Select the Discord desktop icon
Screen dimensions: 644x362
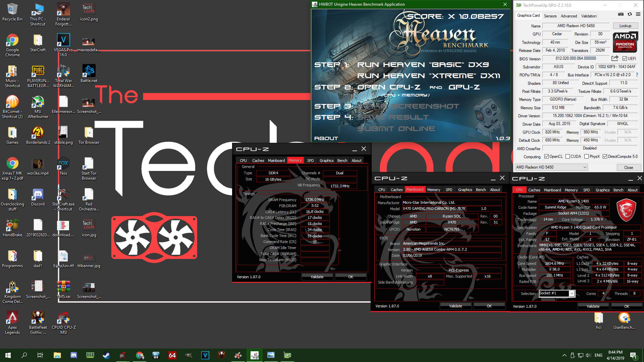38,197
